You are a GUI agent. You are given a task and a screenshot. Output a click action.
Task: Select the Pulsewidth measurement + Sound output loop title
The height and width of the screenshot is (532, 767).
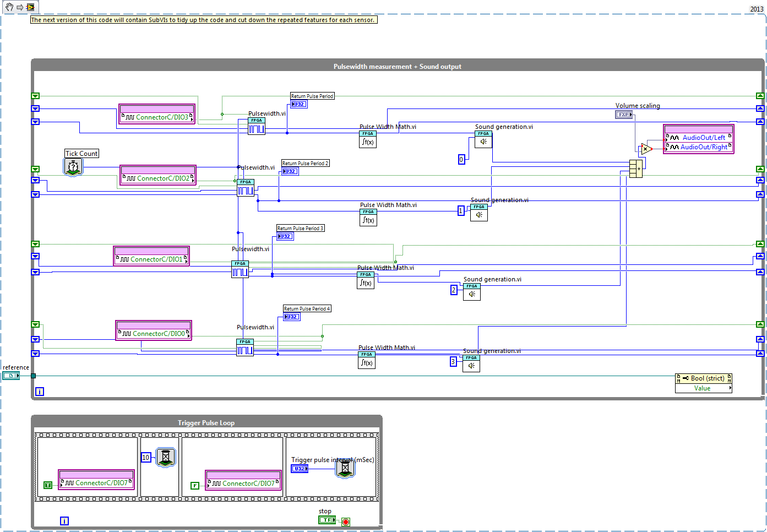click(x=397, y=67)
